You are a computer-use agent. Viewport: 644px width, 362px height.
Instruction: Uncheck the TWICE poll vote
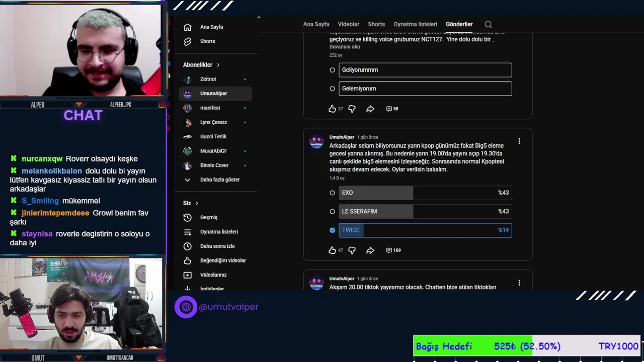pyautogui.click(x=332, y=230)
